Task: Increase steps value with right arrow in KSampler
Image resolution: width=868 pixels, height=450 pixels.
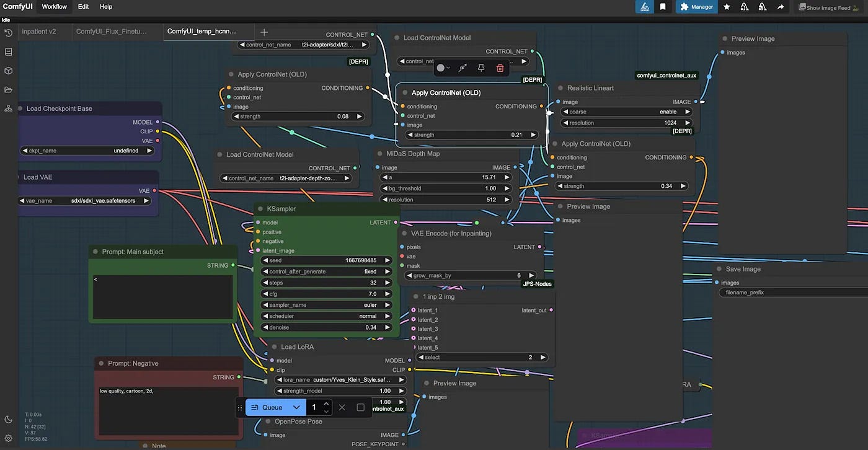Action: coord(387,283)
